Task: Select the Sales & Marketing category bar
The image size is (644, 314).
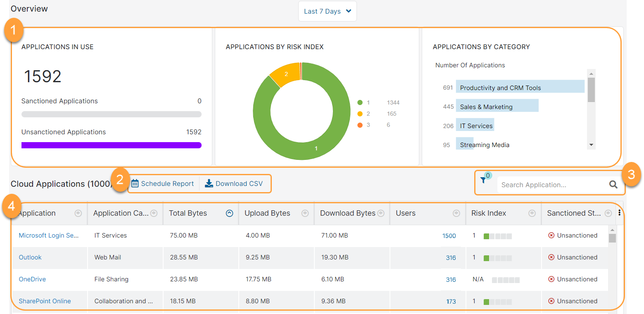Action: [497, 106]
